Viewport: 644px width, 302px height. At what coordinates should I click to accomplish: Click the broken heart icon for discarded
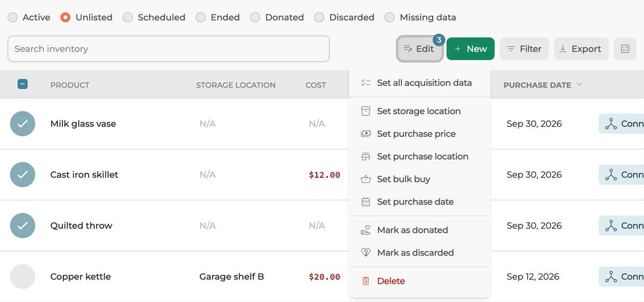[366, 253]
